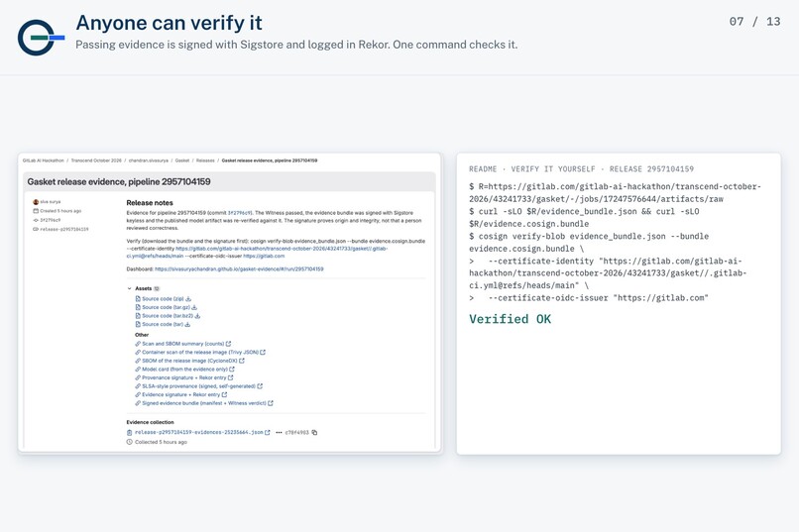The image size is (799, 532).
Task: Click the clipboard icon before the evidences .json file
Action: [x=130, y=433]
